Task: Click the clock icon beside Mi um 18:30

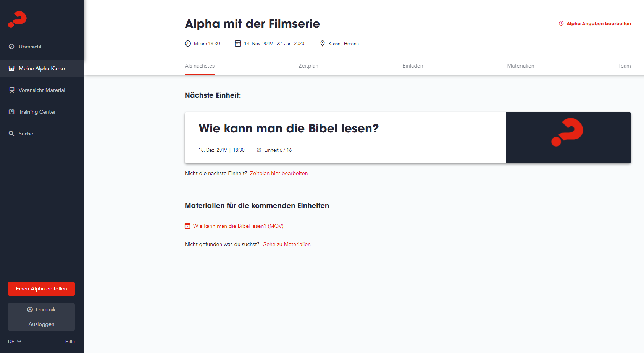Action: click(x=188, y=44)
